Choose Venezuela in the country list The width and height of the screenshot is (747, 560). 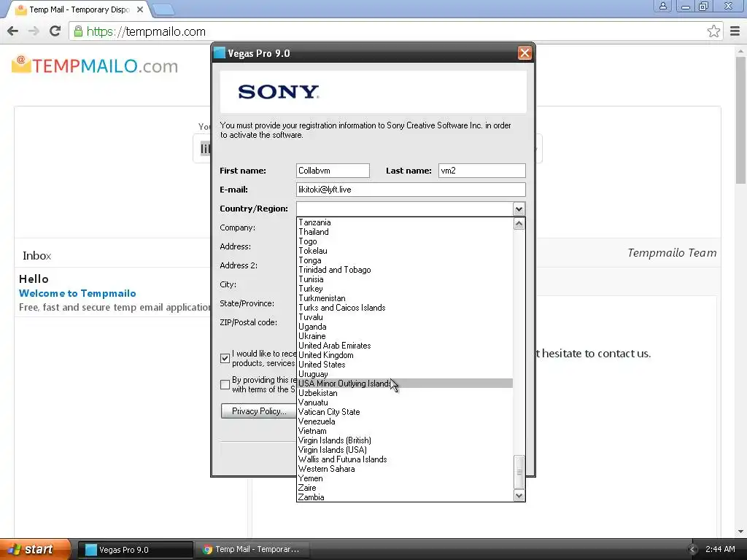(404, 421)
